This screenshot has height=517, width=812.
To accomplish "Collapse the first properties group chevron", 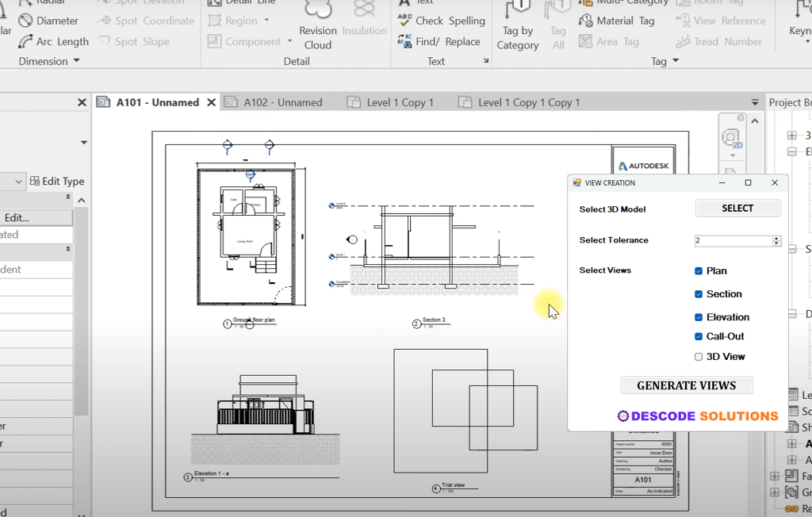I will point(68,197).
